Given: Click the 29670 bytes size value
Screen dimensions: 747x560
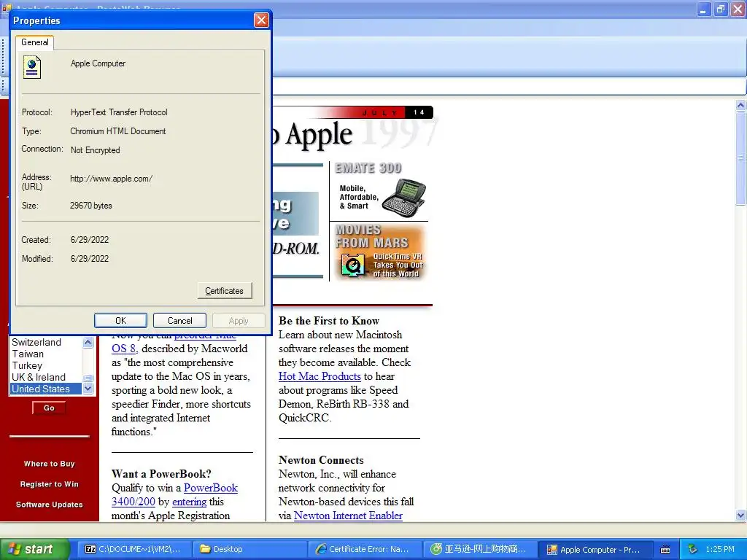Looking at the screenshot, I should tap(91, 206).
